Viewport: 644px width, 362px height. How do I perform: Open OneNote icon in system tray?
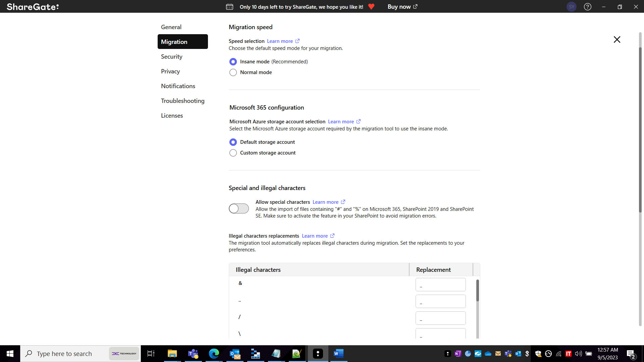(458, 354)
